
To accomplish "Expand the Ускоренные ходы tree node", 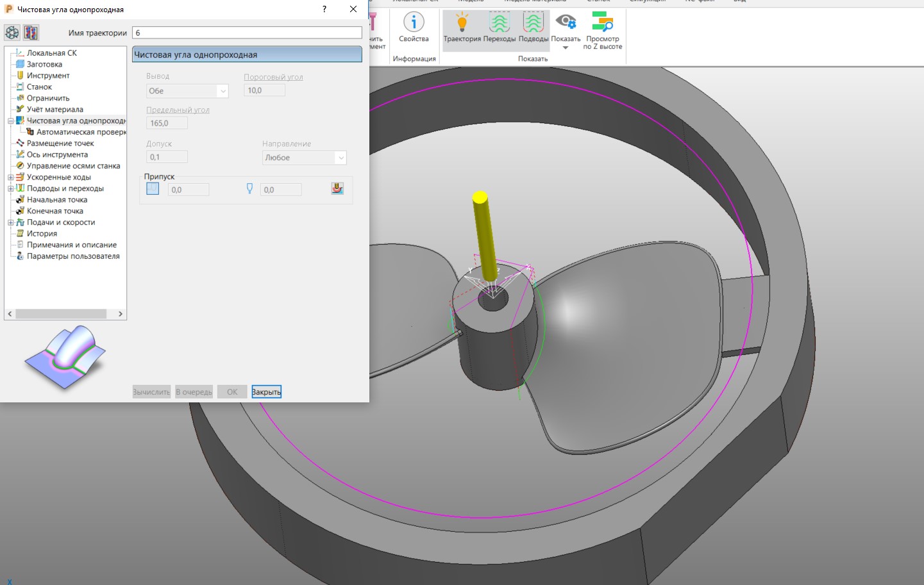I will (x=10, y=177).
